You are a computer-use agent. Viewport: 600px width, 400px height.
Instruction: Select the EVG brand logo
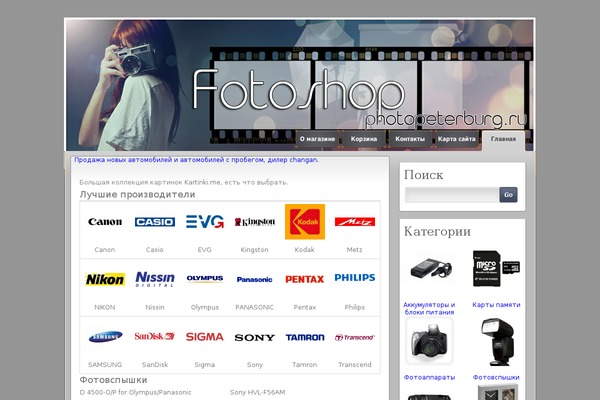(x=205, y=222)
